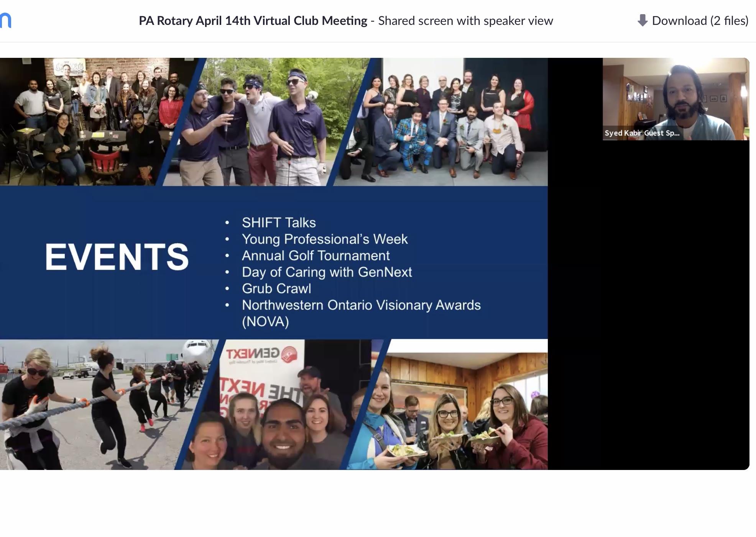Image resolution: width=756 pixels, height=537 pixels.
Task: Click Northwestern Ontario Visionary Awards text
Action: tap(361, 305)
